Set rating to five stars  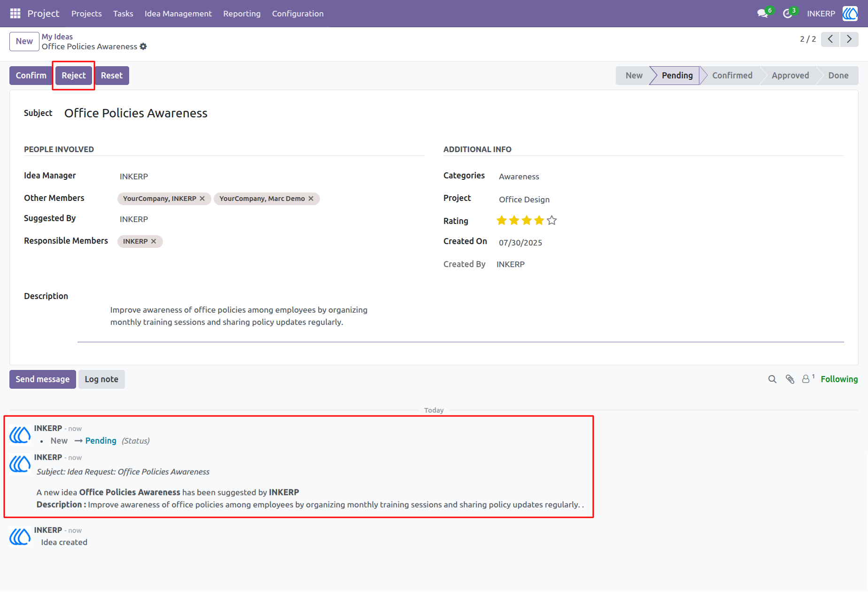(x=552, y=220)
